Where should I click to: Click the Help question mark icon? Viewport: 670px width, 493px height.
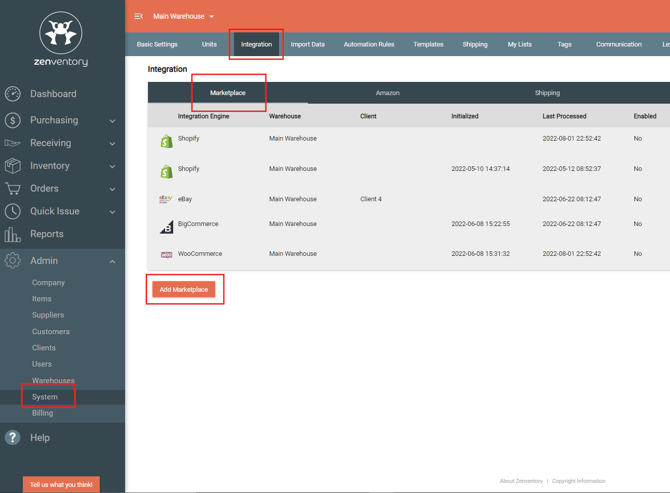[x=12, y=437]
